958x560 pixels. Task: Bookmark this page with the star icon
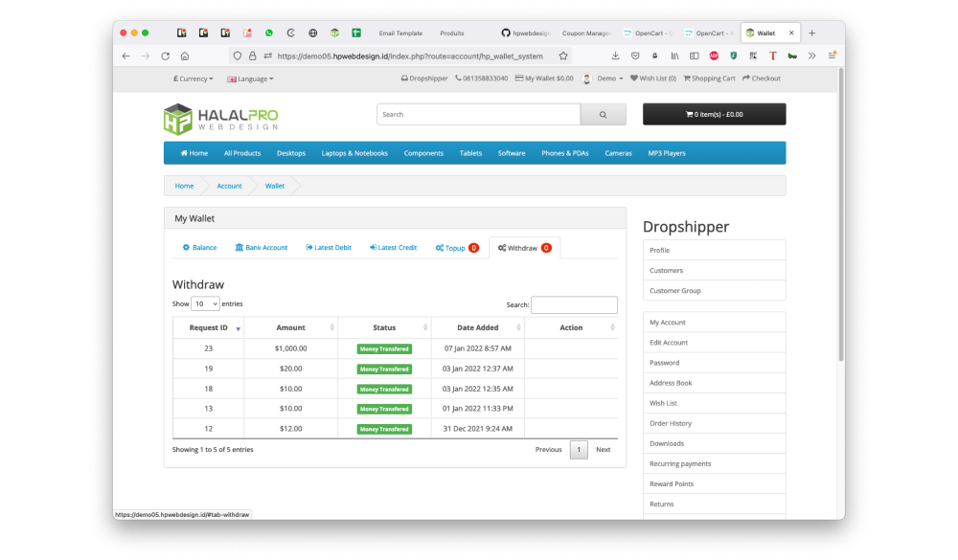pyautogui.click(x=564, y=56)
